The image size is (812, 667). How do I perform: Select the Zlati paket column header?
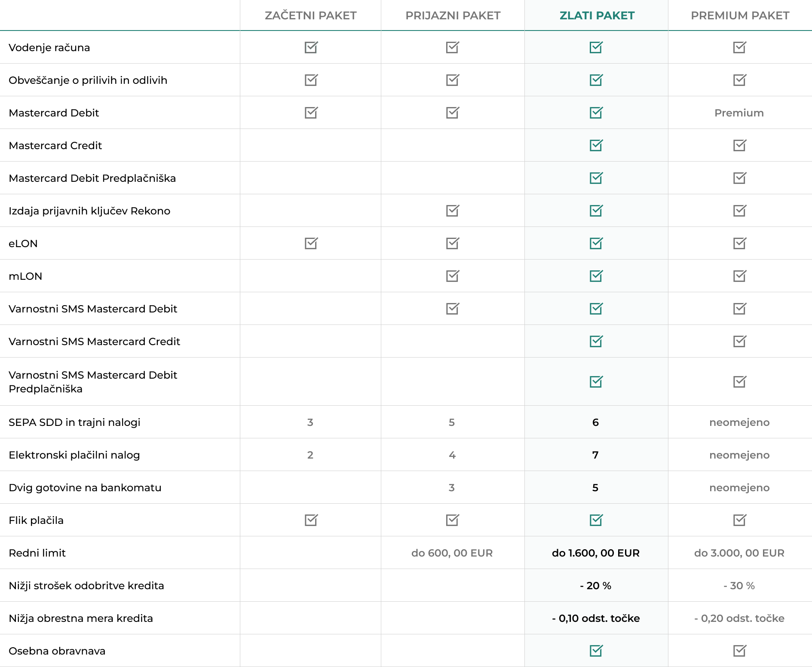click(597, 15)
